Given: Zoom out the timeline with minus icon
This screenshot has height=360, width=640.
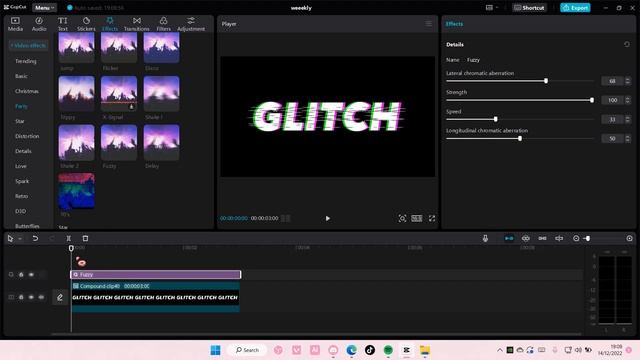Looking at the screenshot, I should click(576, 238).
